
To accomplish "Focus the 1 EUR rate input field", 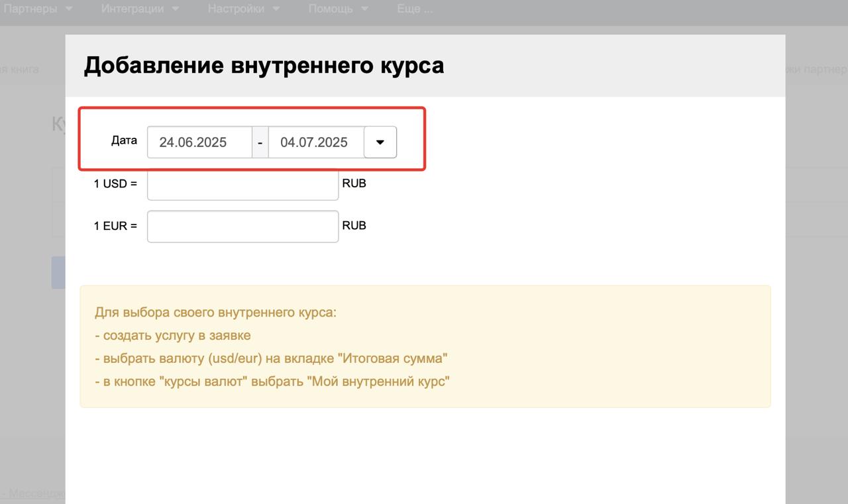I will pos(242,227).
